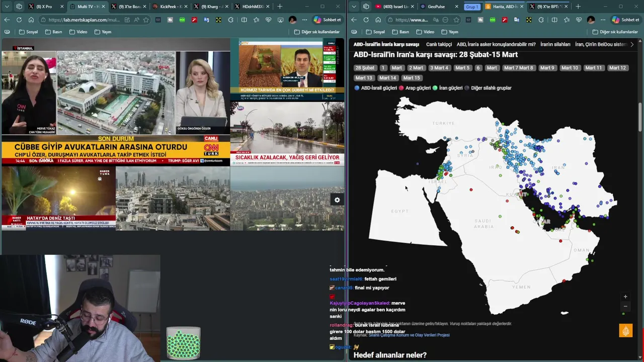
Task: Open the Basın bookmarks folder in left browser
Action: (x=53, y=32)
